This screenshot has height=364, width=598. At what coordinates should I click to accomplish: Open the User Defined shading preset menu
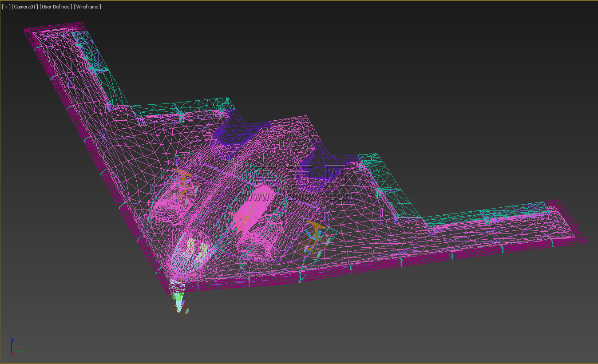point(55,7)
